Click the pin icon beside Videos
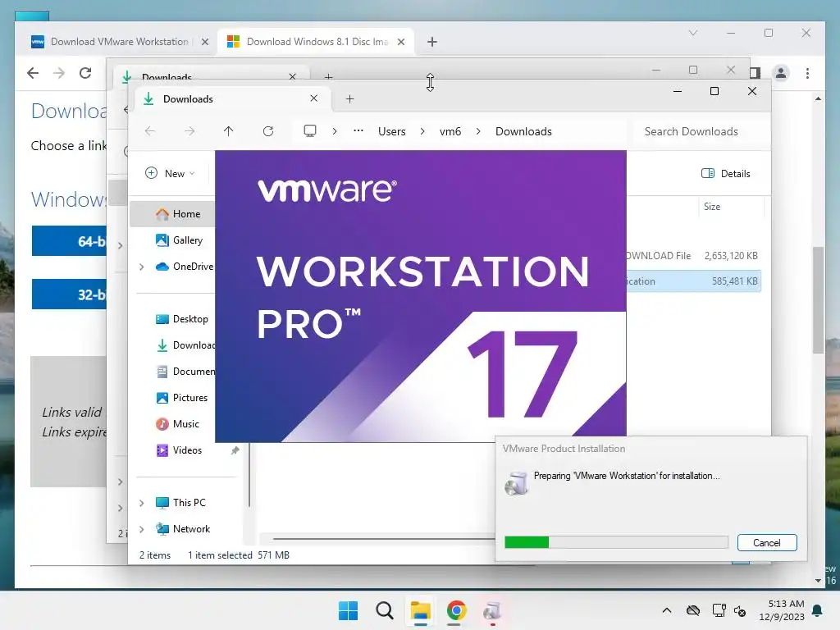Screen dimensions: 840x630 pyautogui.click(x=235, y=450)
